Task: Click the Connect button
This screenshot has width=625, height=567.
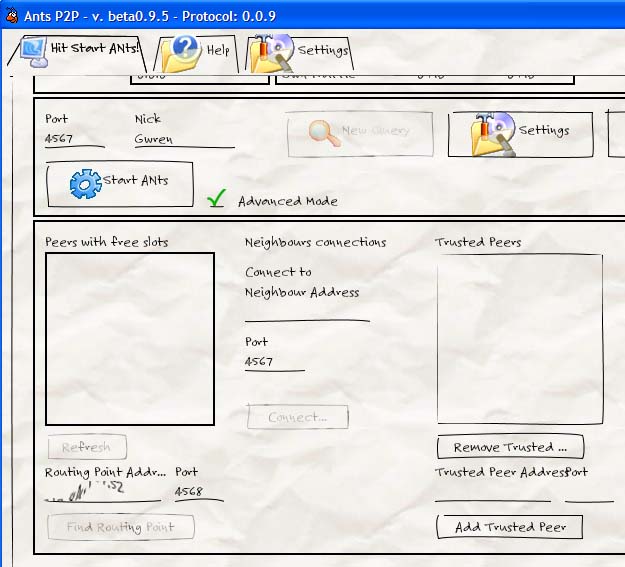Action: coord(297,417)
